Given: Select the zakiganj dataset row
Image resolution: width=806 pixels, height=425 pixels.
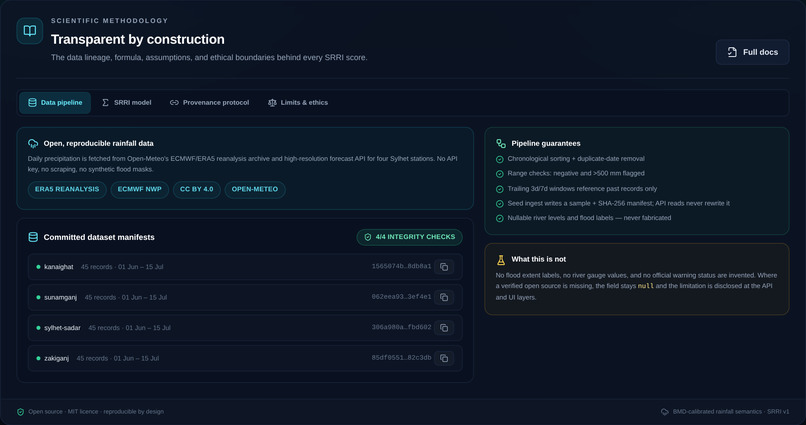Looking at the screenshot, I should click(x=245, y=358).
